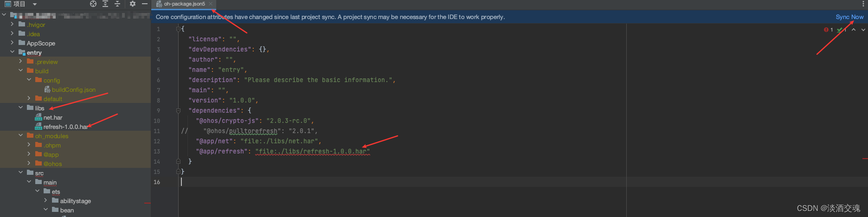Click the bean folder icon
The image size is (868, 217).
pos(55,210)
